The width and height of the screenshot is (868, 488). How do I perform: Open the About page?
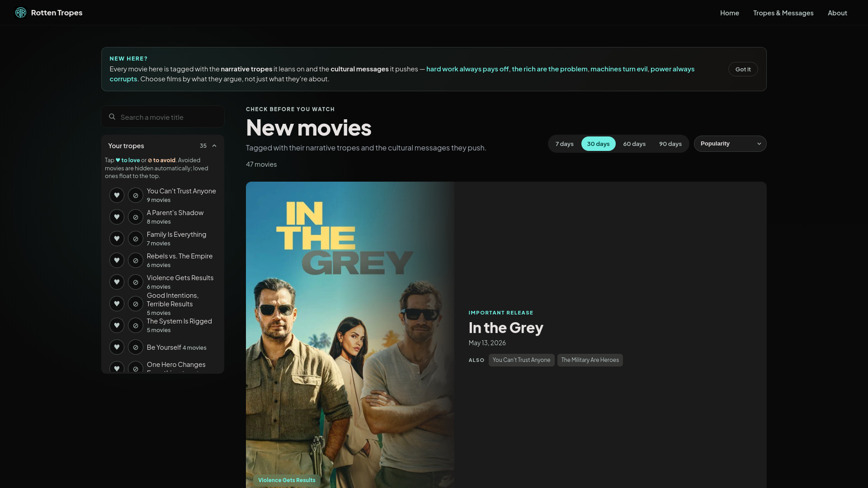(x=837, y=13)
